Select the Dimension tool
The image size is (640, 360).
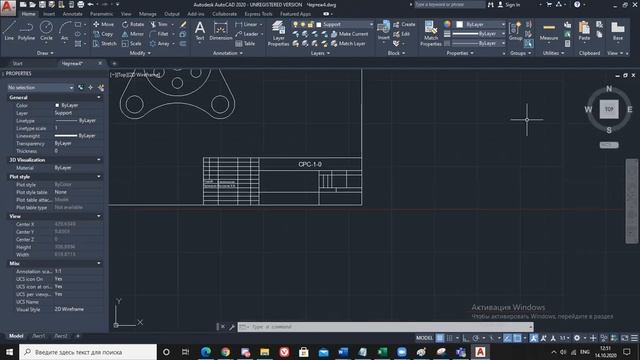pos(221,31)
